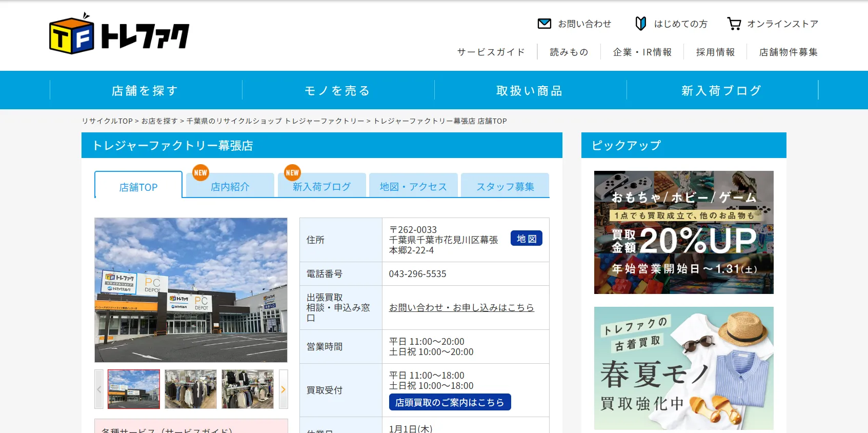Screen dimensions: 868x433
Task: Open モノを売る in main navigation
Action: [338, 91]
